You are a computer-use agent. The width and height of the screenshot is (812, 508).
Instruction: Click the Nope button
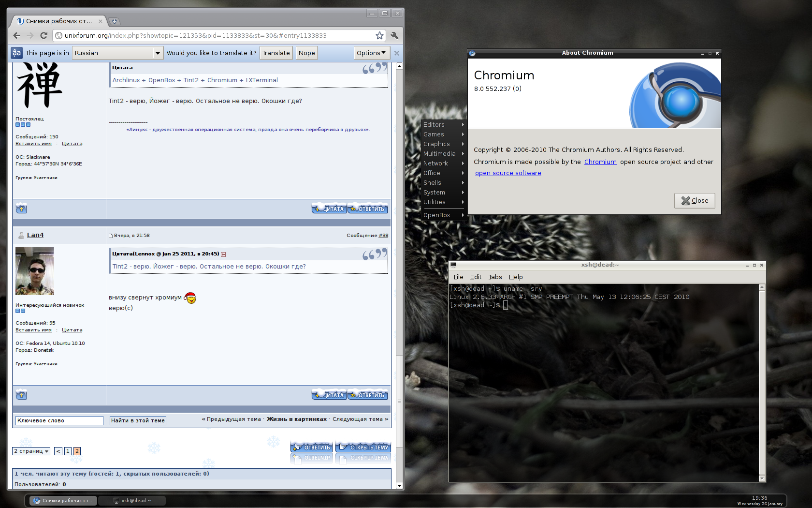coord(306,53)
